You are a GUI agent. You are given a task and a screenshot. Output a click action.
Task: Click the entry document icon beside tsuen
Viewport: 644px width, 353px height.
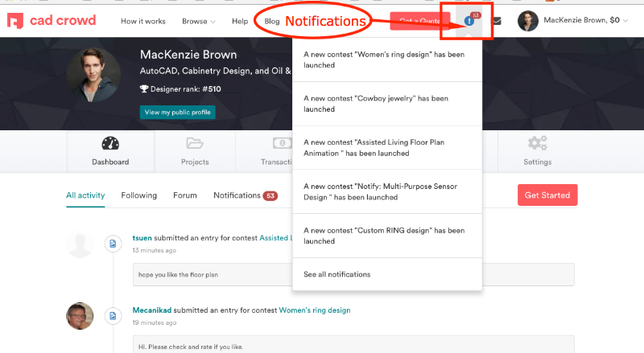pos(113,244)
